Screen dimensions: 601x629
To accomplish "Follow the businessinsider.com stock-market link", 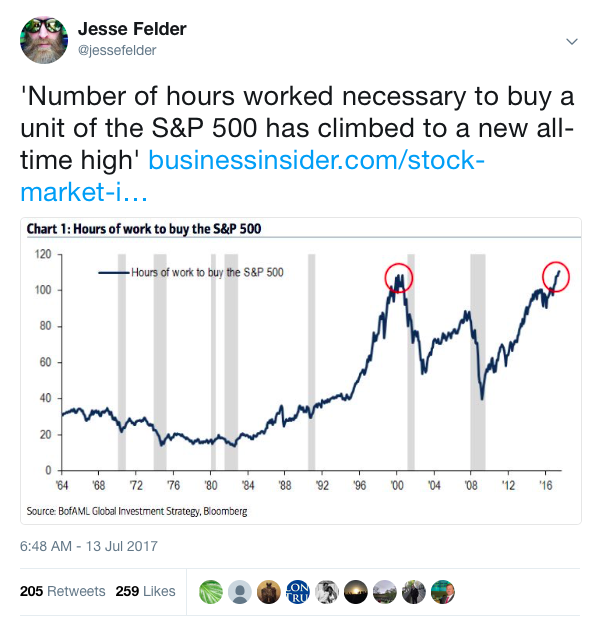I will [x=252, y=176].
